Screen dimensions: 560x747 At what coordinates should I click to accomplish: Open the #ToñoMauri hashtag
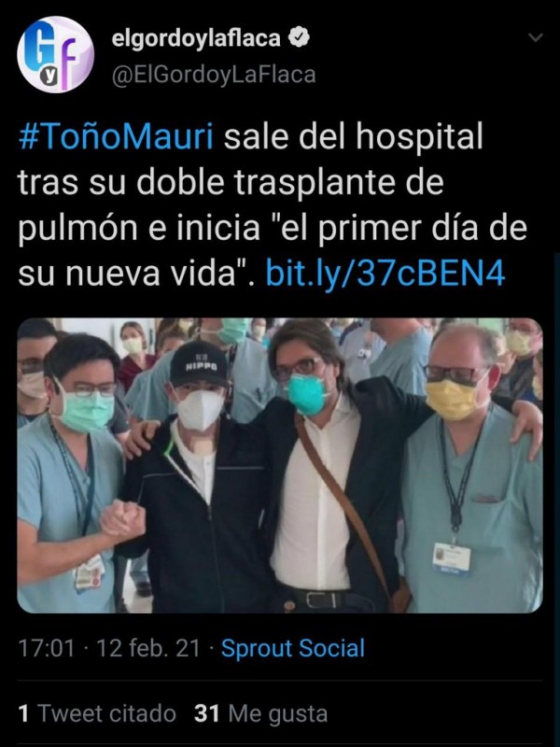(116, 136)
